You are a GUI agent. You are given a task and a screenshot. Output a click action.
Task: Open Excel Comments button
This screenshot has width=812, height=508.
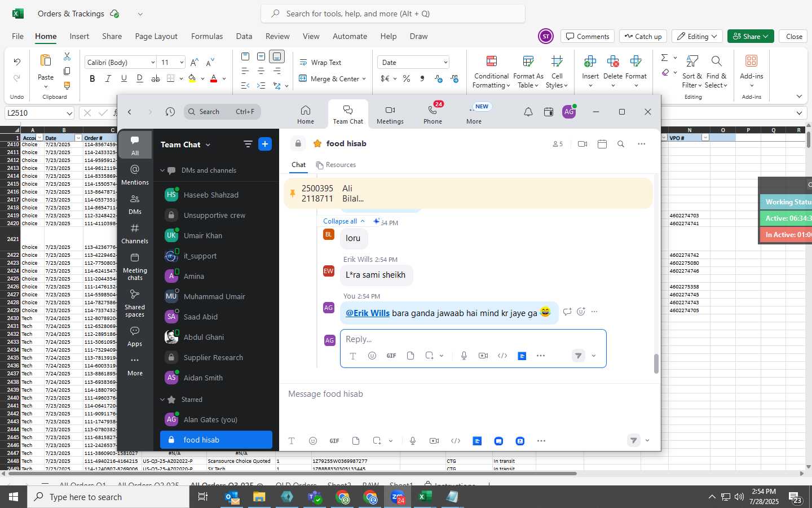click(x=588, y=36)
